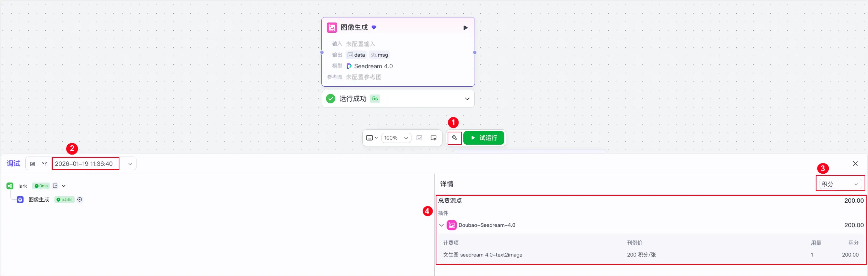This screenshot has width=868, height=276.
Task: Click the green lark workflow icon
Action: 10,186
